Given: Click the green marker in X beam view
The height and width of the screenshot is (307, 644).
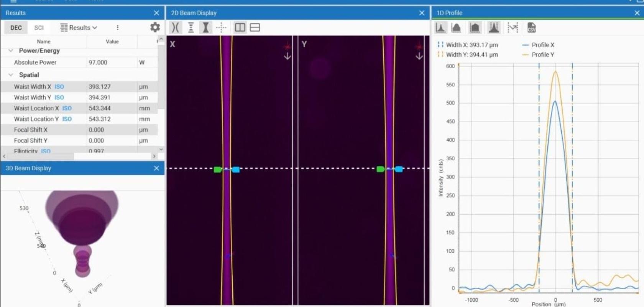Looking at the screenshot, I should point(217,169).
